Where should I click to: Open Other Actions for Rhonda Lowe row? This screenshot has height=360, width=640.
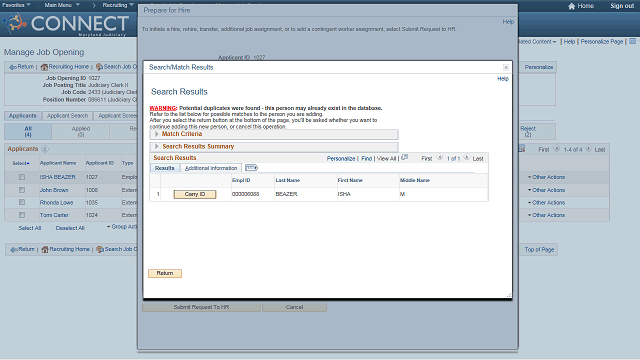(x=546, y=202)
